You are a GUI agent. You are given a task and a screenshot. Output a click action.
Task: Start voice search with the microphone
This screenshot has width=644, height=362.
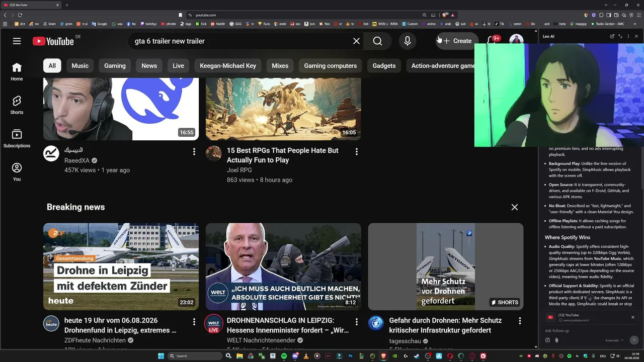[408, 41]
